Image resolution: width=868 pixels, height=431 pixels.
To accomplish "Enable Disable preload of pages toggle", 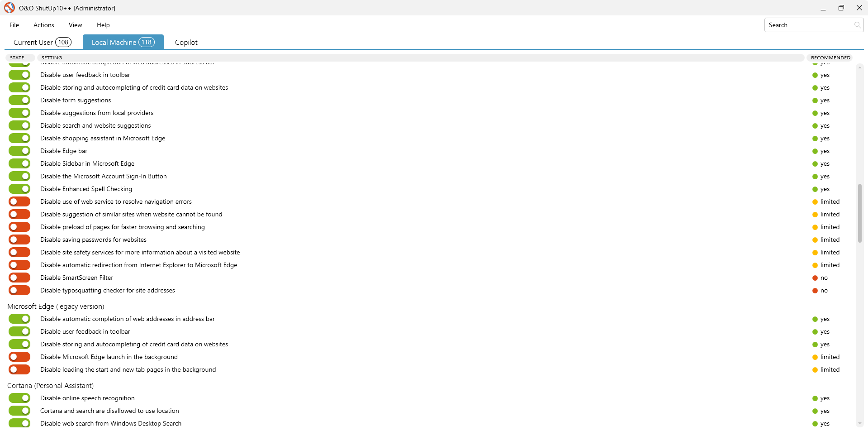I will point(19,227).
